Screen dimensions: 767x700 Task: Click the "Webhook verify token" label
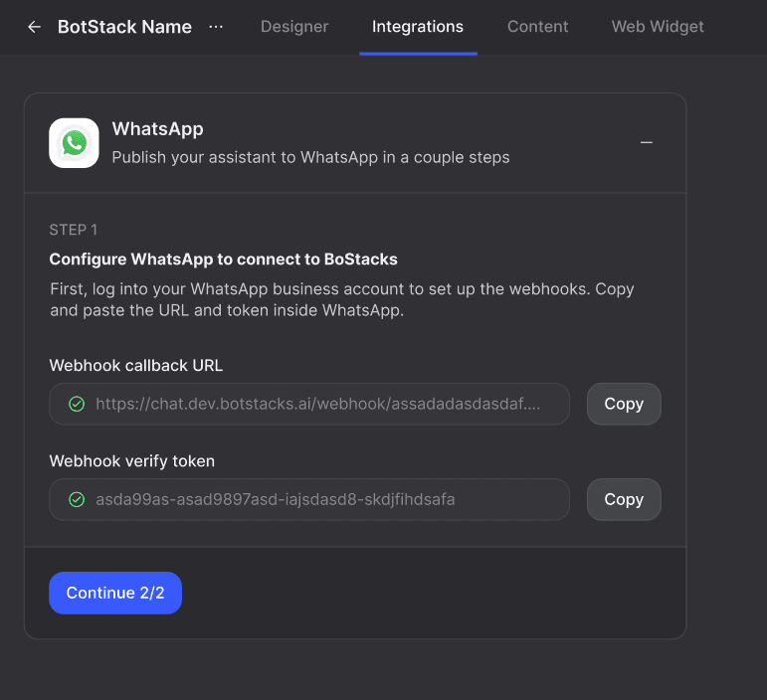[132, 461]
